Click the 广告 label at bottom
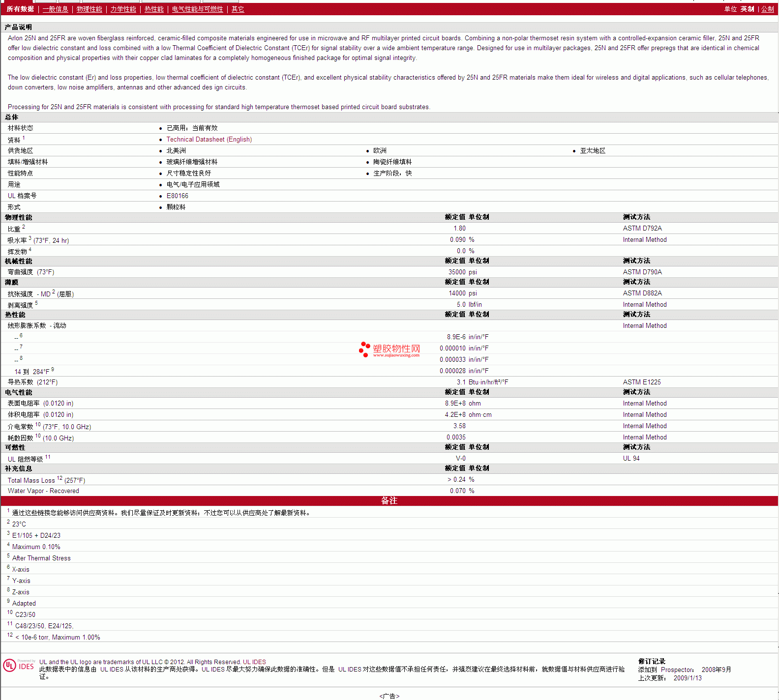The width and height of the screenshot is (779, 700). pyautogui.click(x=389, y=696)
